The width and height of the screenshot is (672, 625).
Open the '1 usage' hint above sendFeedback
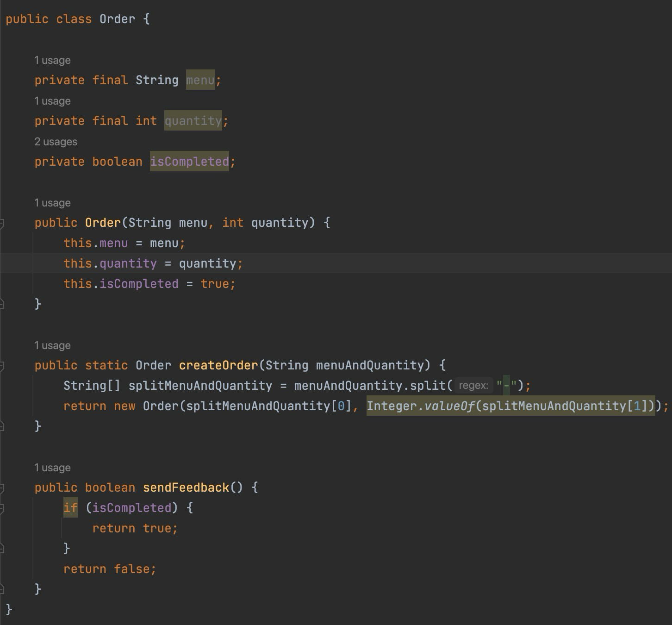tap(52, 468)
